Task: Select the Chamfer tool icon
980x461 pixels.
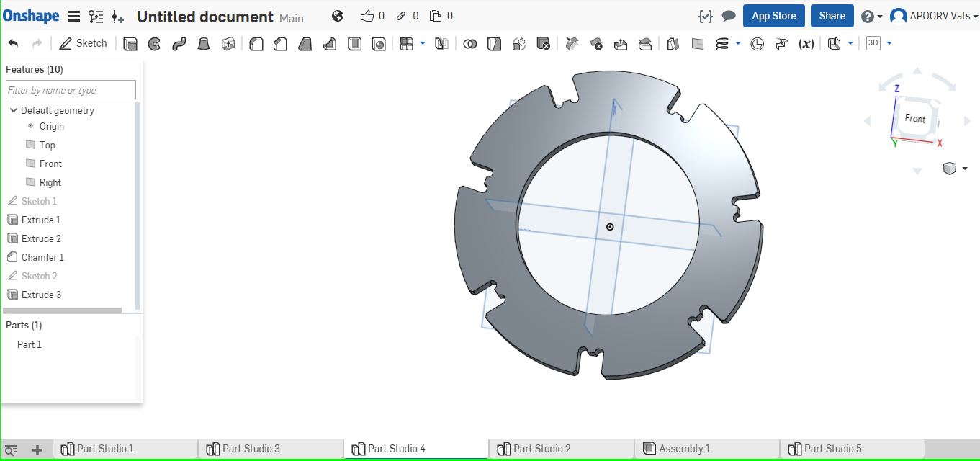Action: tap(280, 44)
